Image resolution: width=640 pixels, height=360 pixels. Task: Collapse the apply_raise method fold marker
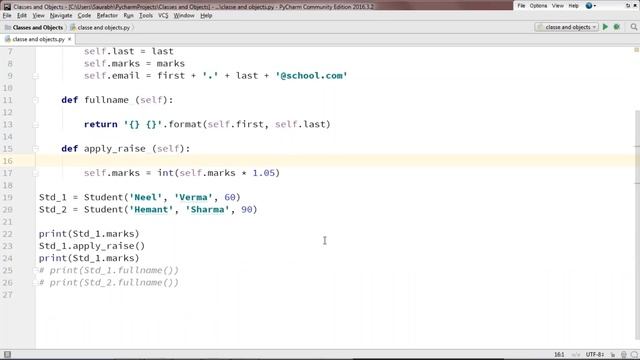click(x=36, y=149)
